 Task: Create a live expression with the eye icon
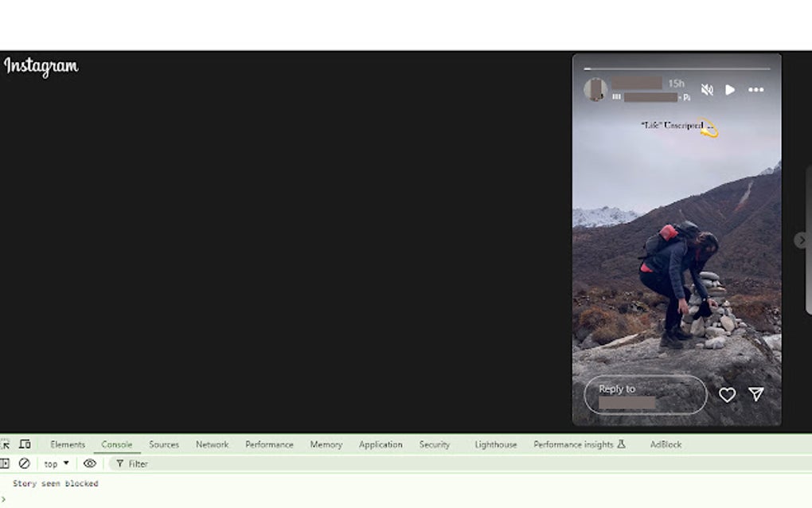point(90,463)
